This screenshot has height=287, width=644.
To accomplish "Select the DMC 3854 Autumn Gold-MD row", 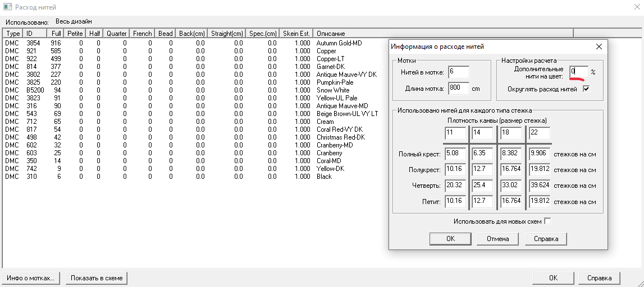I will (184, 43).
